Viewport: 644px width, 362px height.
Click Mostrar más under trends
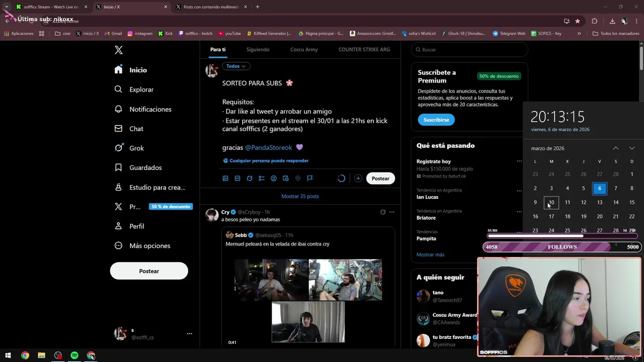(430, 255)
